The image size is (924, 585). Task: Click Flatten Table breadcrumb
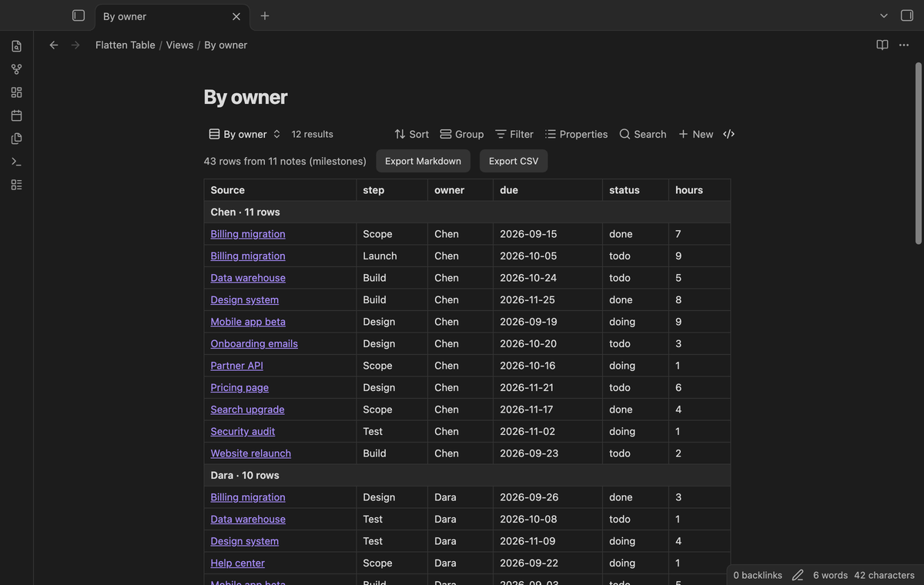click(x=126, y=45)
